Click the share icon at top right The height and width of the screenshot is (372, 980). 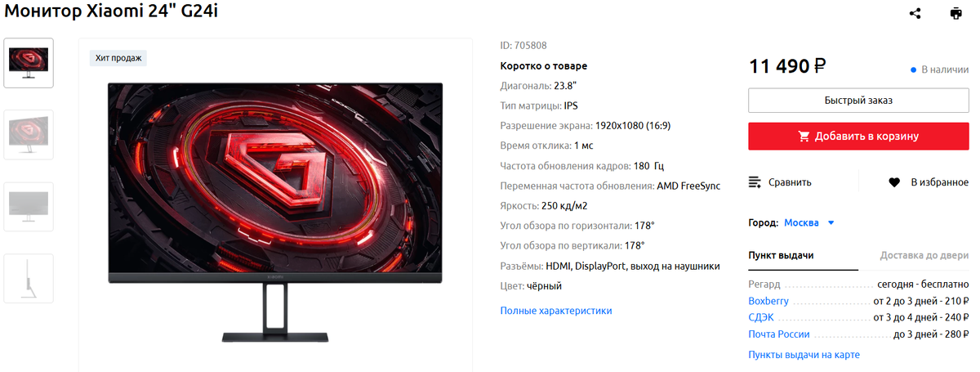coord(915,13)
